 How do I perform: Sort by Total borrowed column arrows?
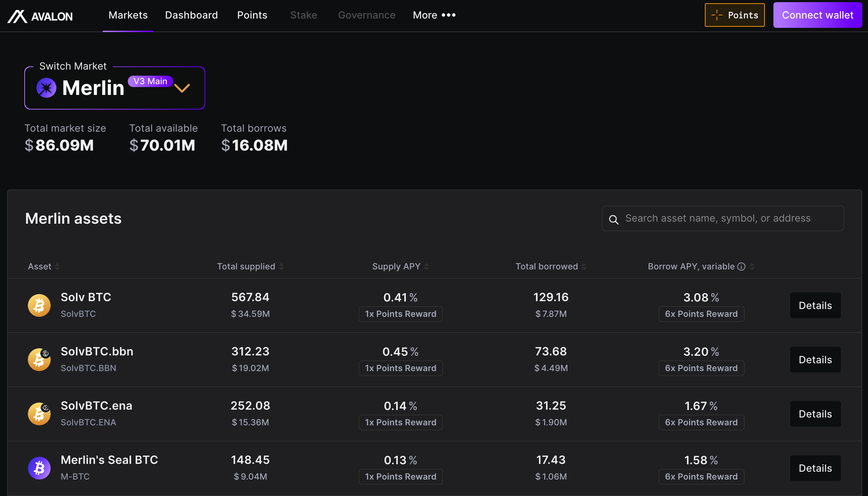click(584, 267)
